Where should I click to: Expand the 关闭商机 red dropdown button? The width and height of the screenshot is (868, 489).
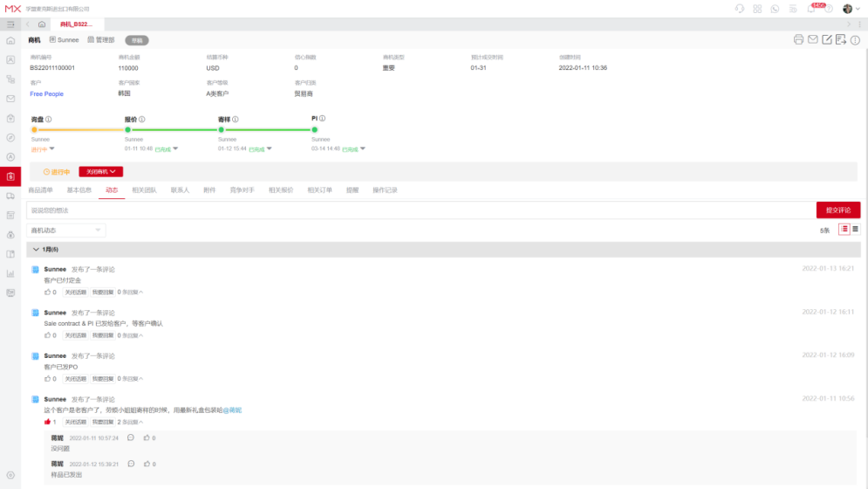[100, 172]
